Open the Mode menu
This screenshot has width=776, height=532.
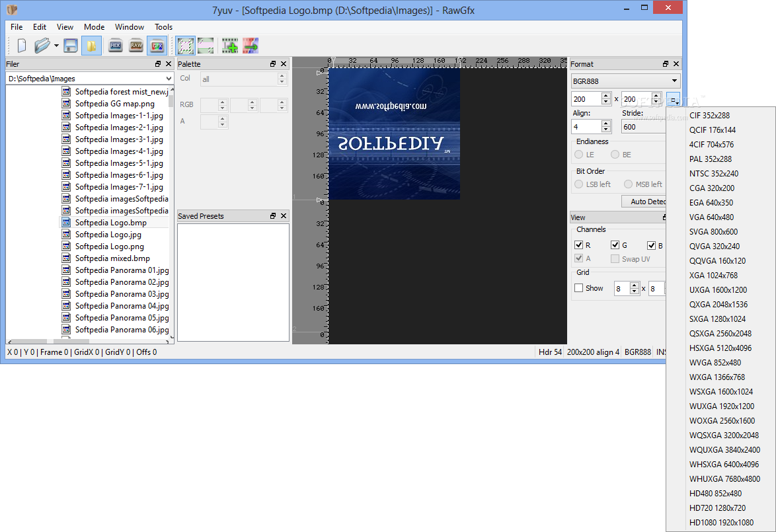tap(94, 26)
